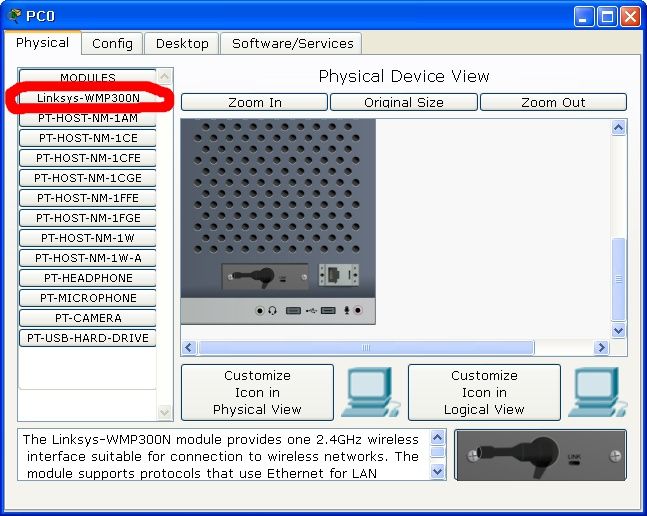Screen dimensions: 647x516
Task: Open the Desktop tab
Action: (182, 43)
